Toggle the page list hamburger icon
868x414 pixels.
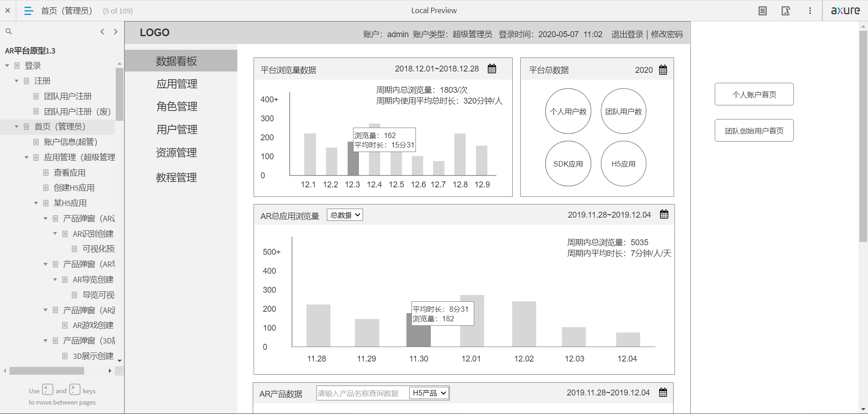click(28, 10)
